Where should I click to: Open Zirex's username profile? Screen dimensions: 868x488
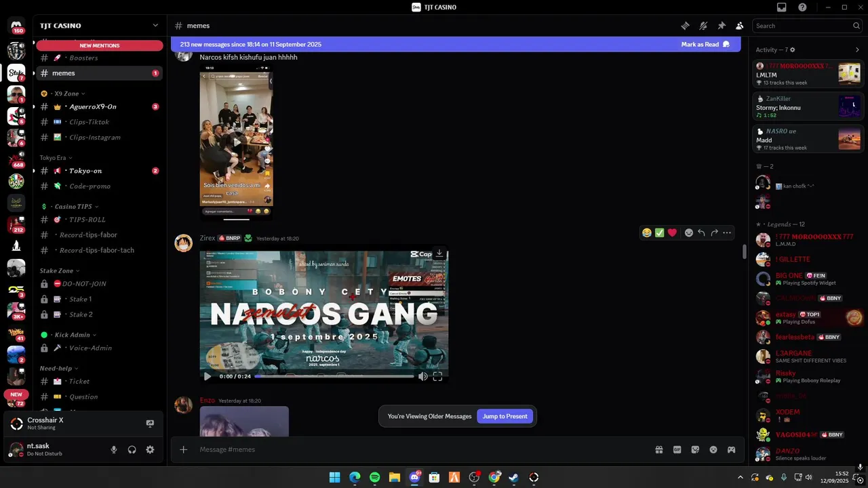[208, 238]
